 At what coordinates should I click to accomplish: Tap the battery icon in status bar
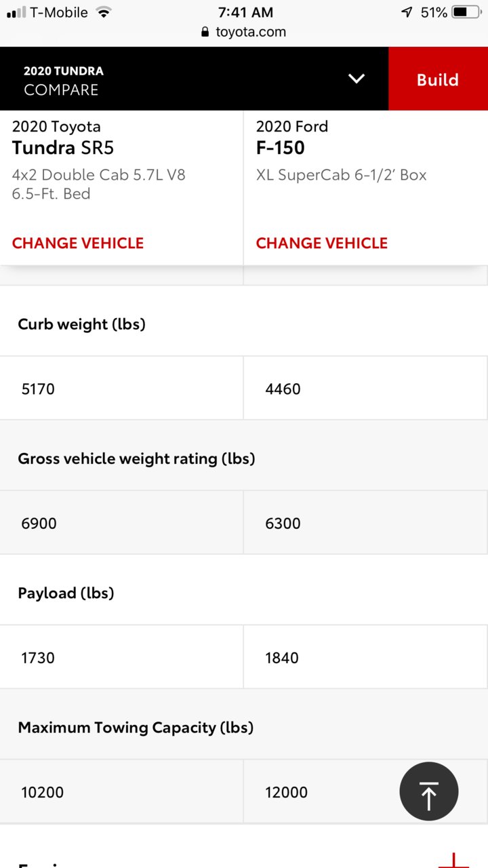(468, 12)
